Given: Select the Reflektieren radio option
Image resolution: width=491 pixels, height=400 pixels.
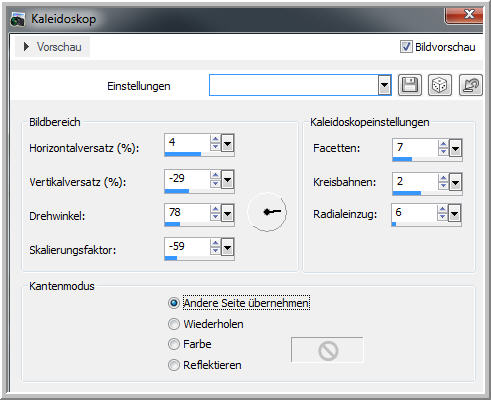Looking at the screenshot, I should point(174,365).
